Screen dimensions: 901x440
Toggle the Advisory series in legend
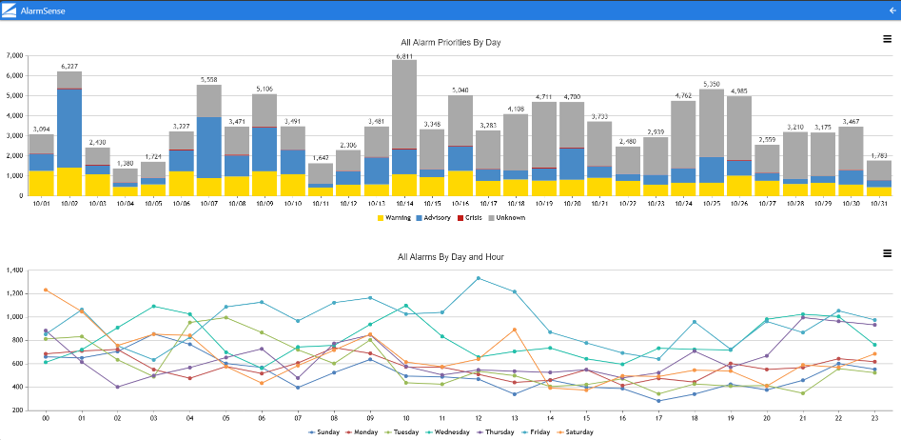(x=433, y=218)
